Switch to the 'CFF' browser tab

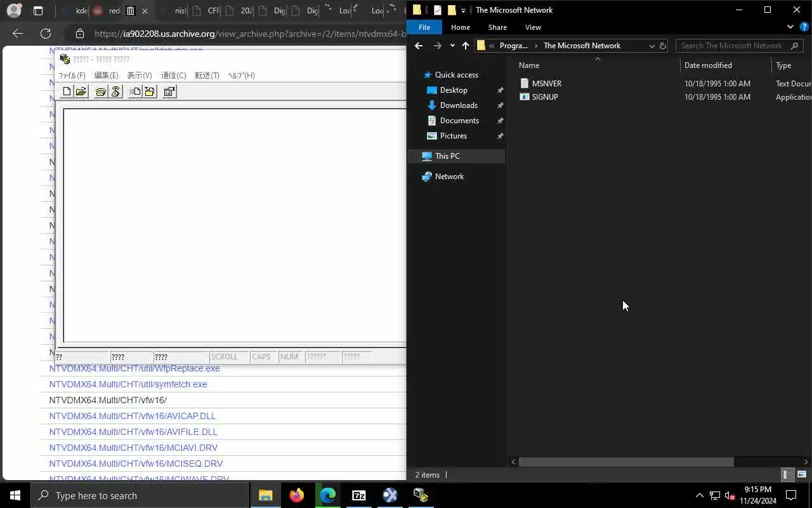(206, 11)
